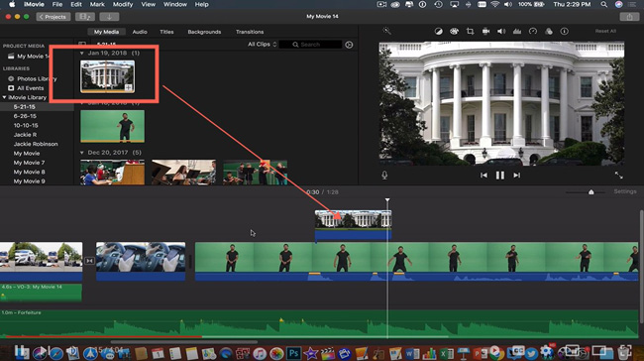Click in the media Search field
Screen dimensions: 644x361
[x=310, y=45]
